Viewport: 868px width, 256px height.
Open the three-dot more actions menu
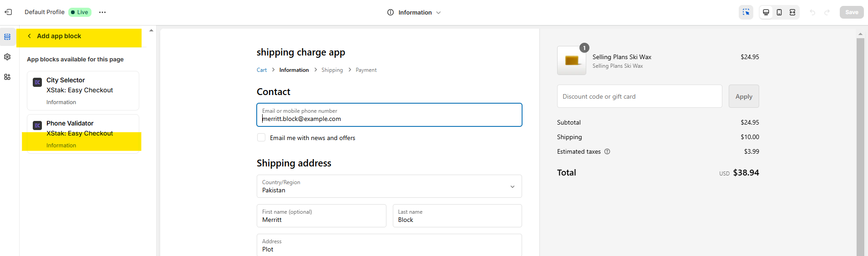(x=102, y=12)
